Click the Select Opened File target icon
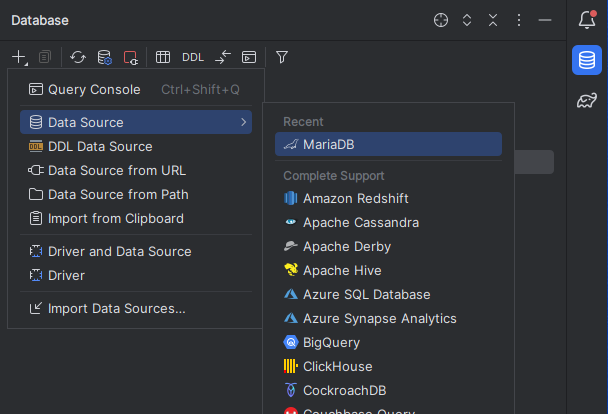This screenshot has height=414, width=608. pyautogui.click(x=441, y=20)
